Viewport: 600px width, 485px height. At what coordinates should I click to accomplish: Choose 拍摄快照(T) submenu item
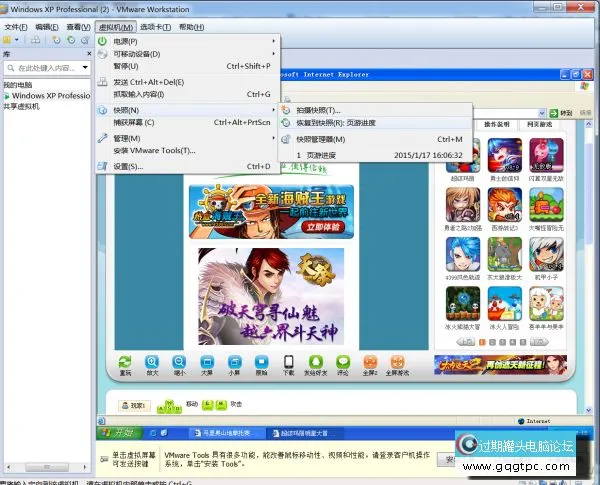coord(375,110)
